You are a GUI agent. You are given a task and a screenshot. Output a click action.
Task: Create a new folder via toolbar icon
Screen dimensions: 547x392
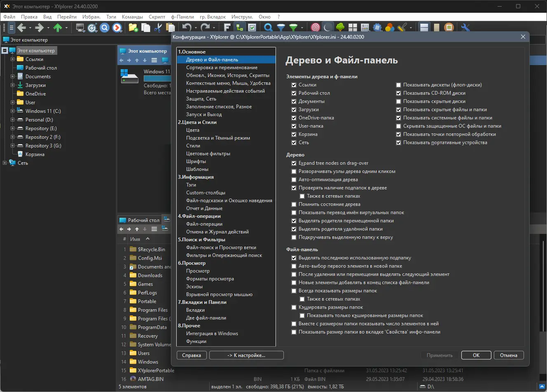pos(133,28)
